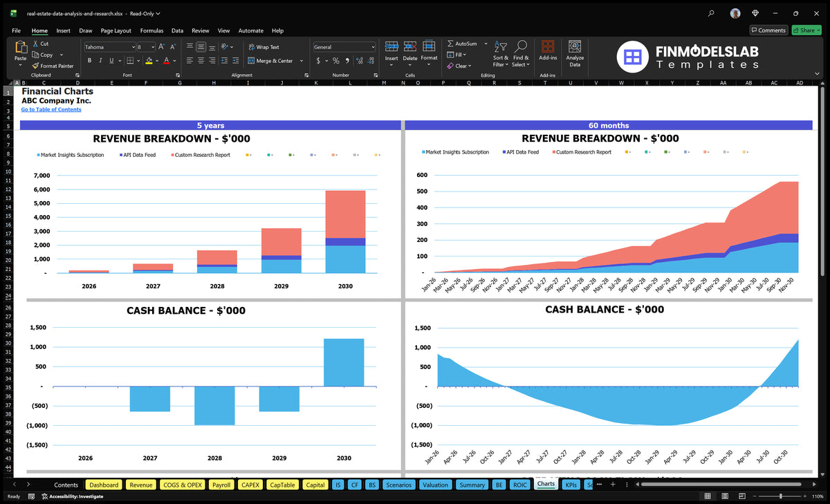Switch to the Valuation sheet tab
Viewport: 830px width, 504px height.
(x=435, y=485)
